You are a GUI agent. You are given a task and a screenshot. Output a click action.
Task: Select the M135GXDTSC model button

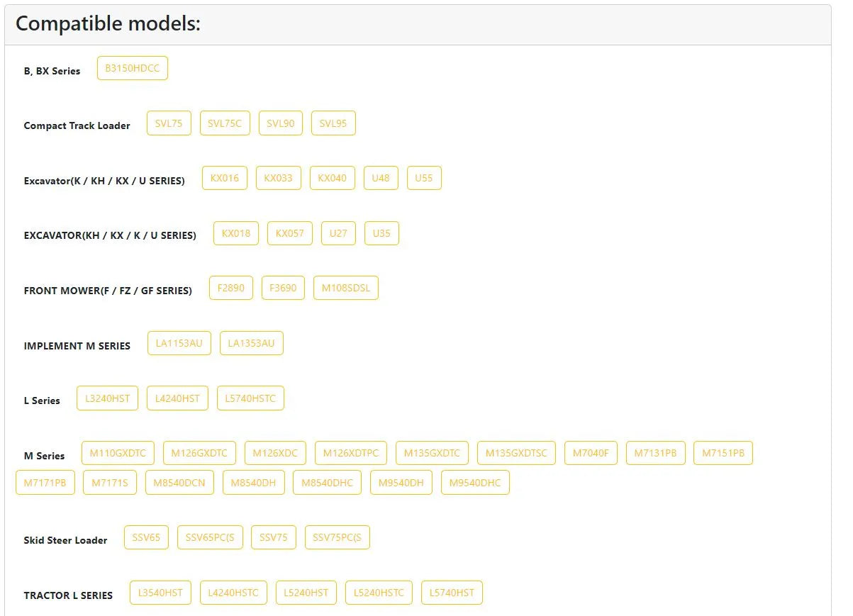517,453
